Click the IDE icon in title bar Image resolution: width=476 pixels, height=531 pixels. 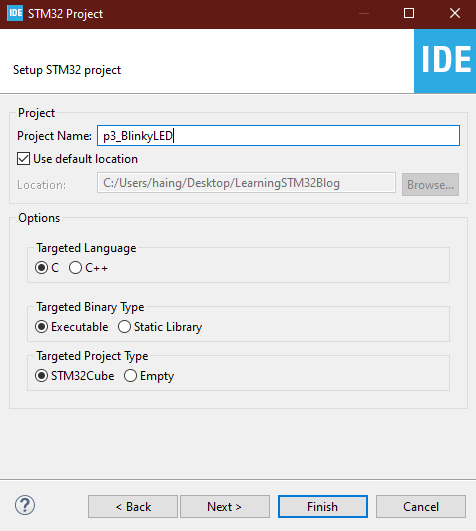(15, 13)
